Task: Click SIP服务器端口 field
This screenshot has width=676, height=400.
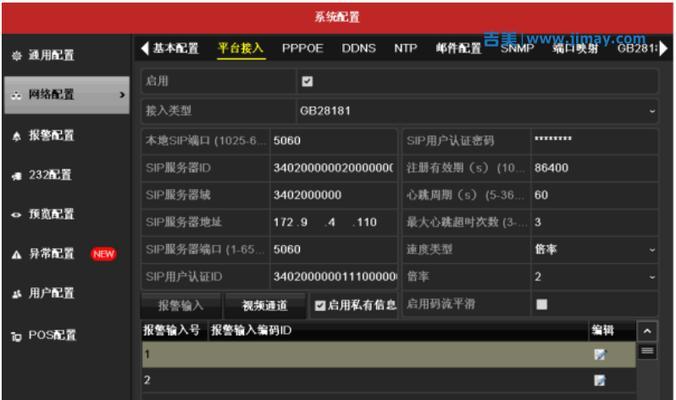Action: coord(333,249)
